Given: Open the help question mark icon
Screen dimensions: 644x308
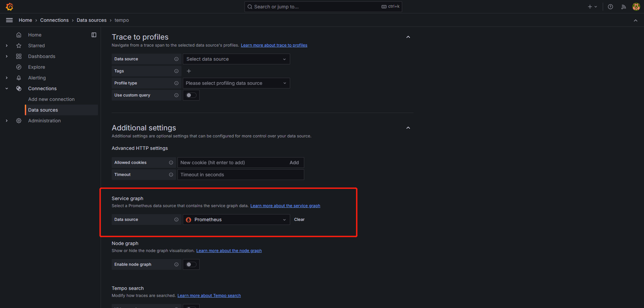Looking at the screenshot, I should point(610,7).
